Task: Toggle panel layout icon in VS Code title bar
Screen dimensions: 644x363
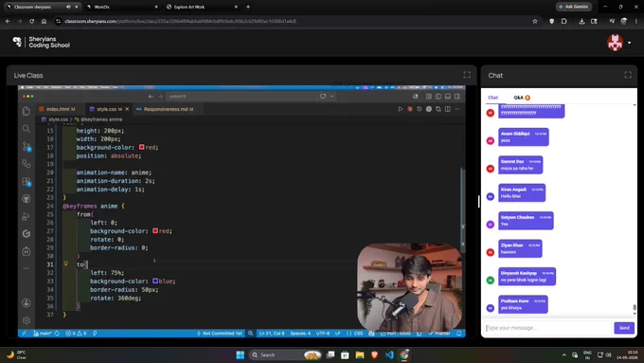Action: click(x=448, y=96)
